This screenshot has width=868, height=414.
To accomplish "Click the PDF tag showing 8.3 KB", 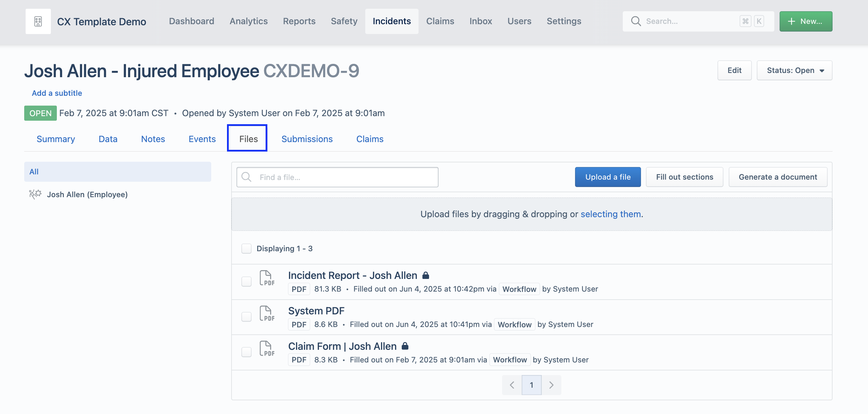I will point(299,360).
